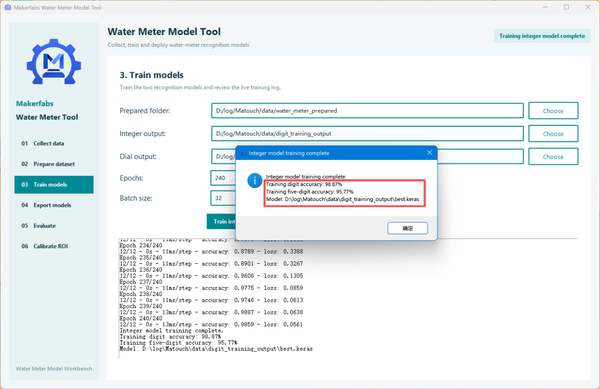
Task: Click the Epochs value field
Action: click(223, 178)
